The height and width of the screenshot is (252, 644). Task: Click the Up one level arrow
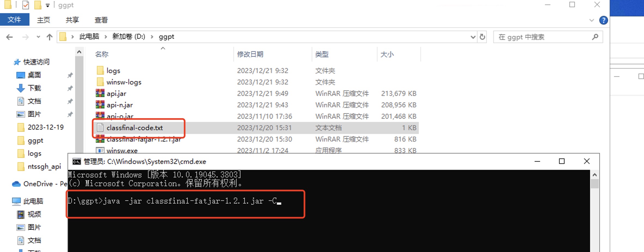(49, 37)
